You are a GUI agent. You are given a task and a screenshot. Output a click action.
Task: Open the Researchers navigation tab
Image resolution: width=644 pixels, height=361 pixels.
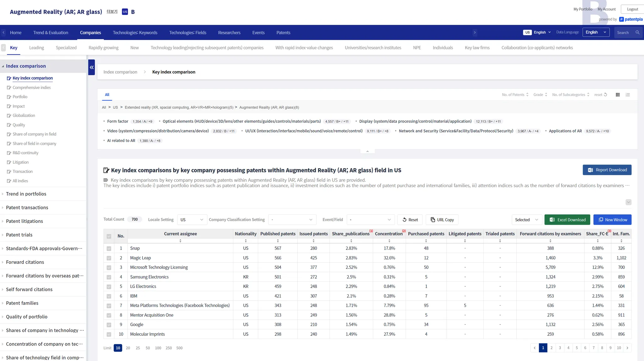(229, 32)
